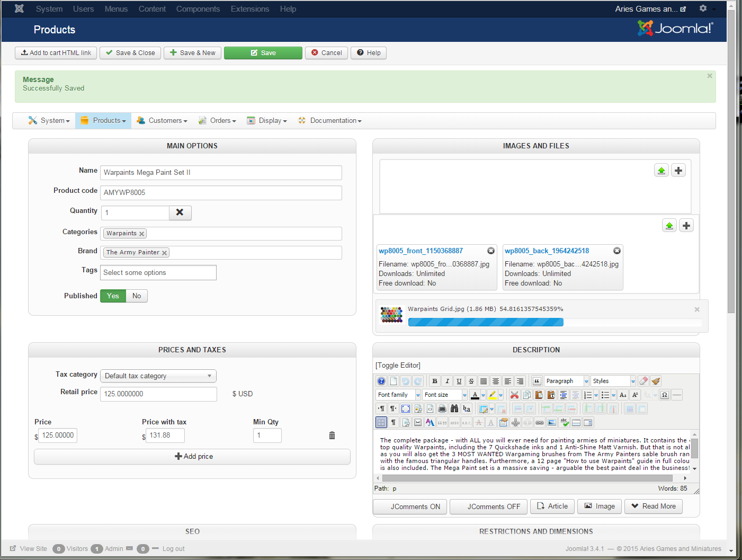Click the broom cleanup-code icon
742x560 pixels.
click(x=656, y=381)
